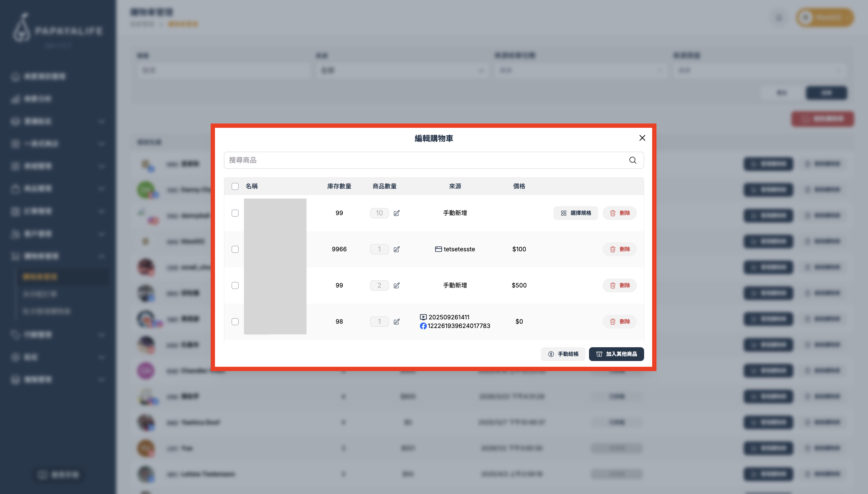868x494 pixels.
Task: Click the 10 quantity box in first row
Action: point(379,213)
